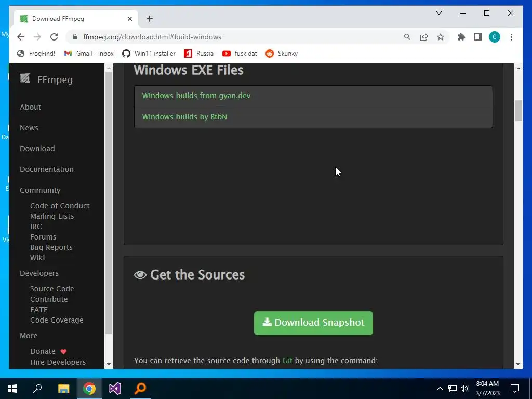The image size is (532, 399).
Task: Show hidden system tray icons
Action: [440, 389]
